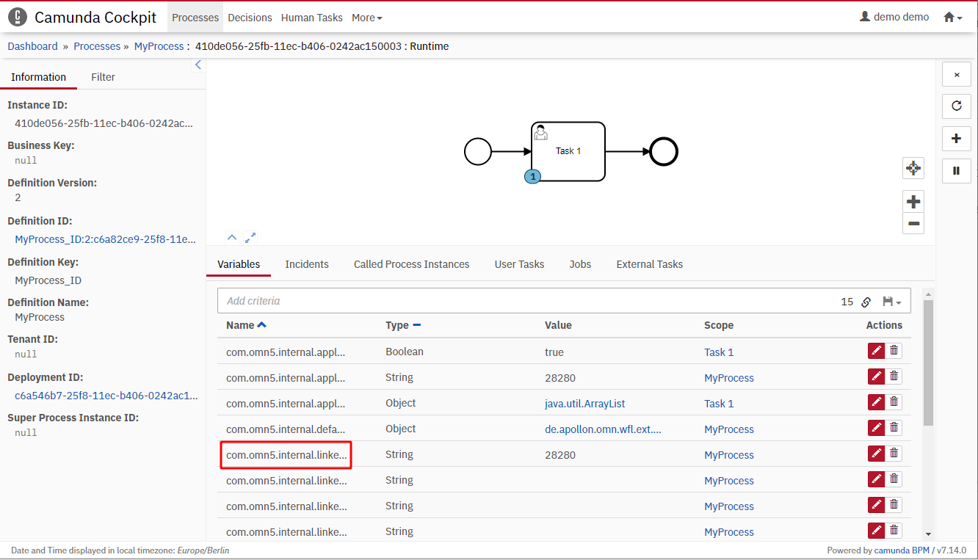Screen dimensions: 978x560
Task: Edit the Boolean variable in first row
Action: point(876,352)
